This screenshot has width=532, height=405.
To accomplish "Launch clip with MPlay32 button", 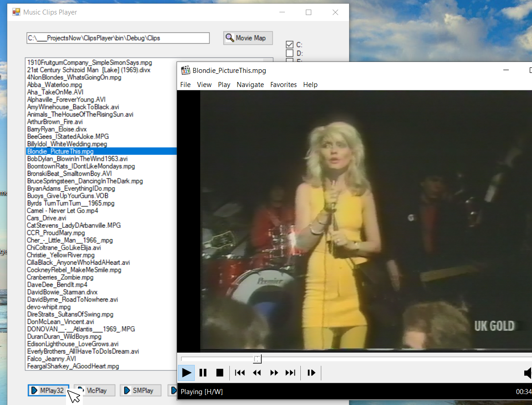I will click(x=49, y=390).
